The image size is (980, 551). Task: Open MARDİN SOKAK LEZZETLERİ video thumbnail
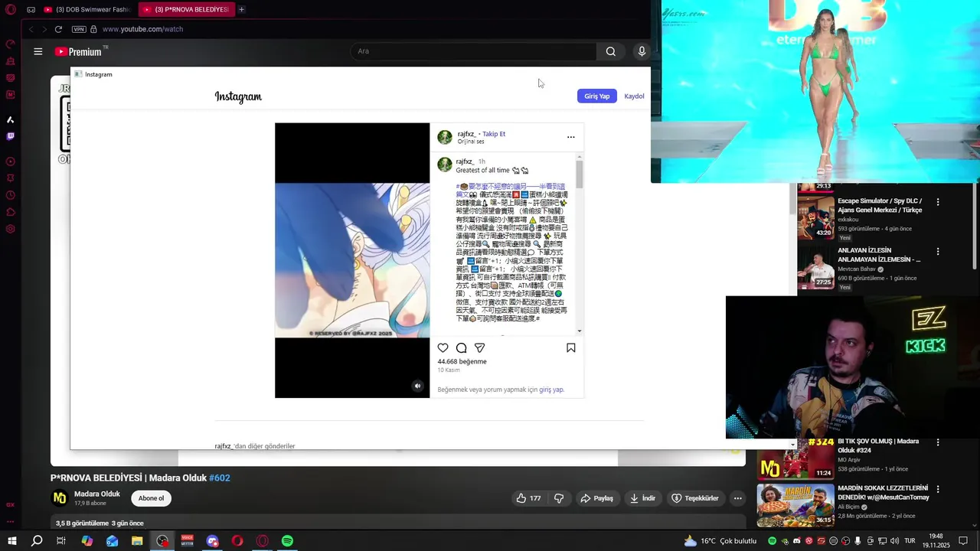795,504
